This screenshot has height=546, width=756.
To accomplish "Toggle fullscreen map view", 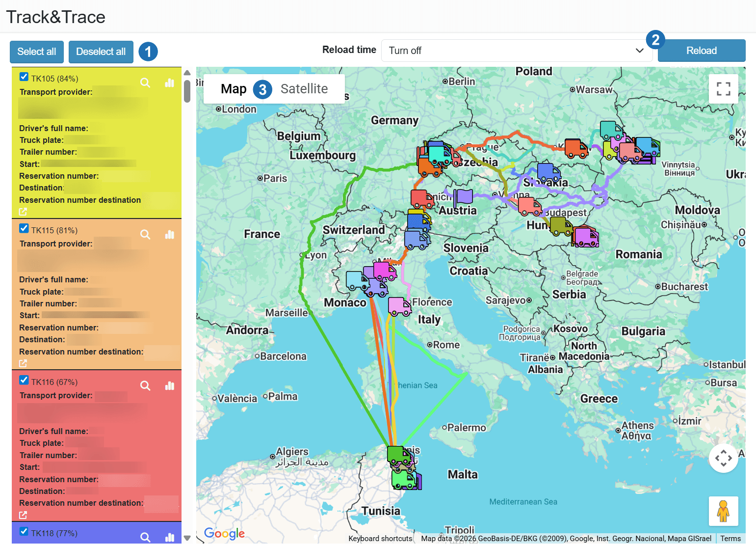I will [x=723, y=89].
